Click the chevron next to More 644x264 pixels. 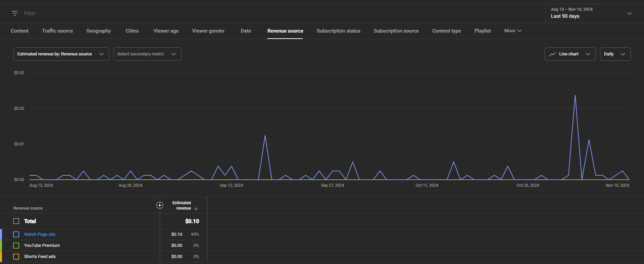[519, 31]
